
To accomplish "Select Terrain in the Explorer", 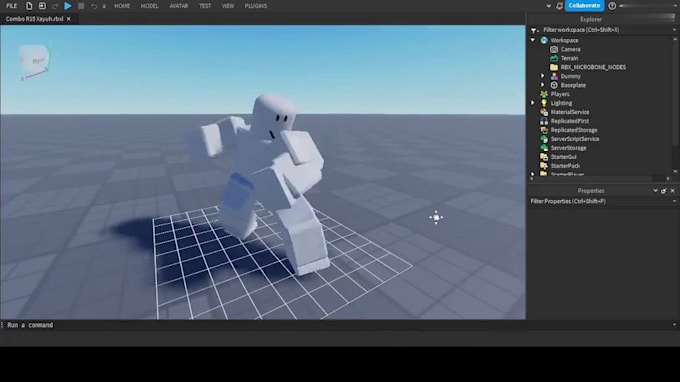I will click(569, 59).
